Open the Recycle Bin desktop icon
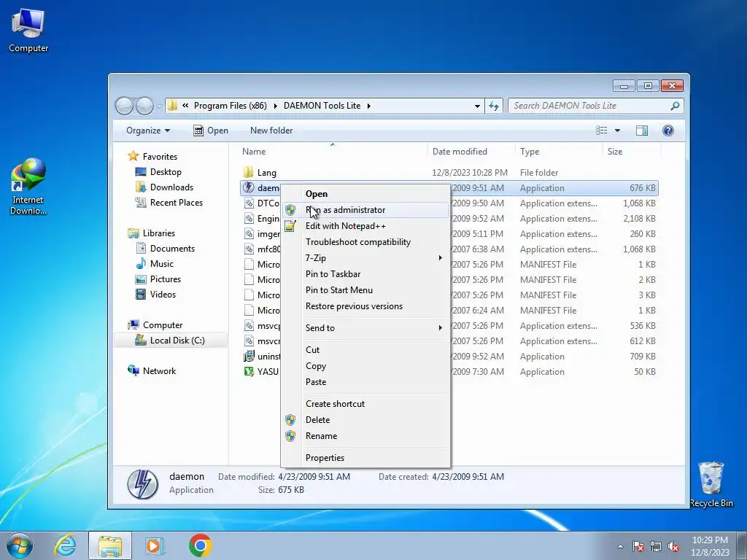This screenshot has width=747, height=560. click(711, 484)
